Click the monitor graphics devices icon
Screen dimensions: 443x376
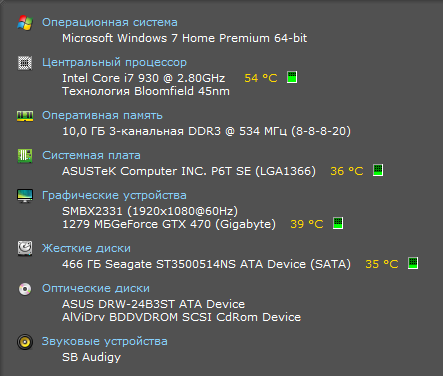[25, 196]
